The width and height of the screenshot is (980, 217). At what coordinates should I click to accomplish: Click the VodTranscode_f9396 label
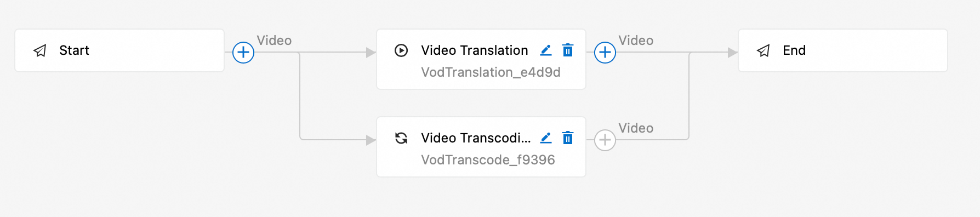point(488,160)
